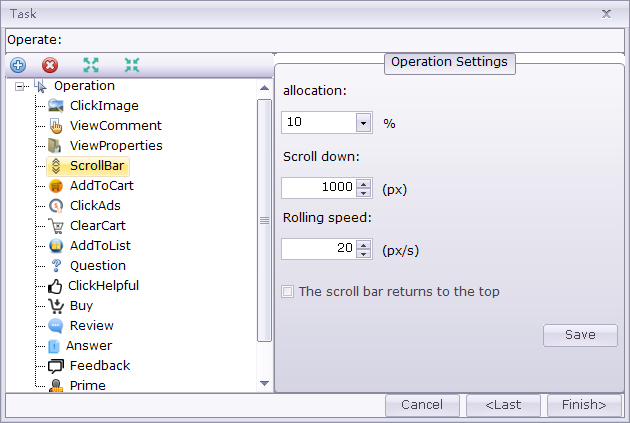Viewport: 630px width, 423px height.
Task: Click the operation list scrollbar thumb
Action: (265, 220)
